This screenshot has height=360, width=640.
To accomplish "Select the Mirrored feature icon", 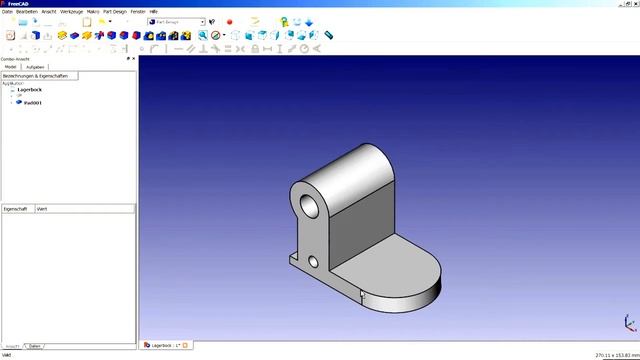I will tap(149, 36).
